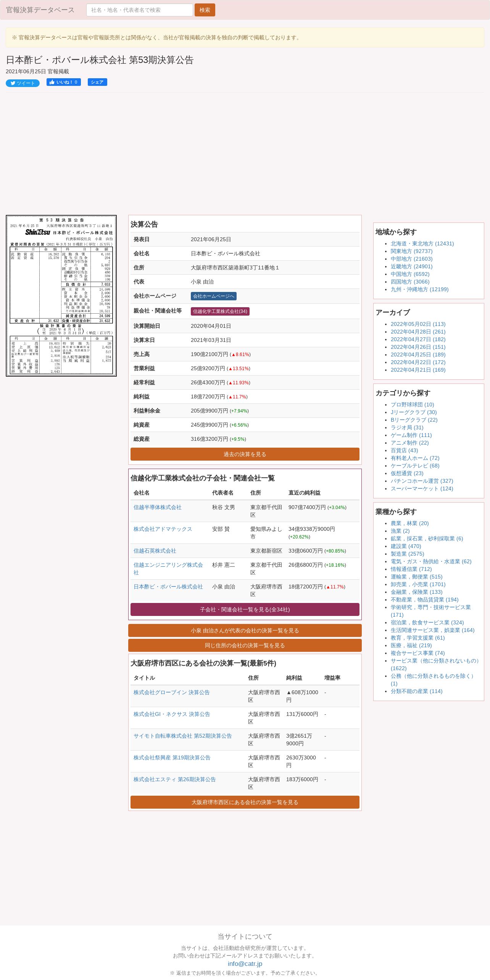Click the Twitter ツイート button
Screen dimensions: 490x980
[x=23, y=83]
